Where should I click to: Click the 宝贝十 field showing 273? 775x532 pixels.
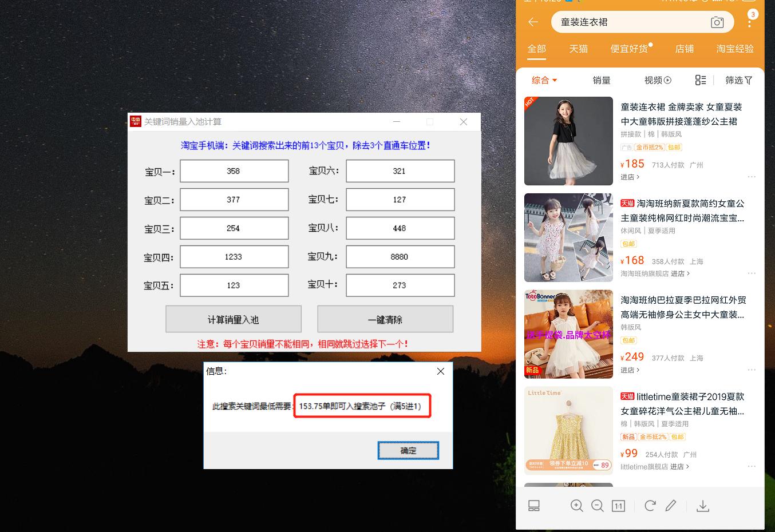pos(400,285)
